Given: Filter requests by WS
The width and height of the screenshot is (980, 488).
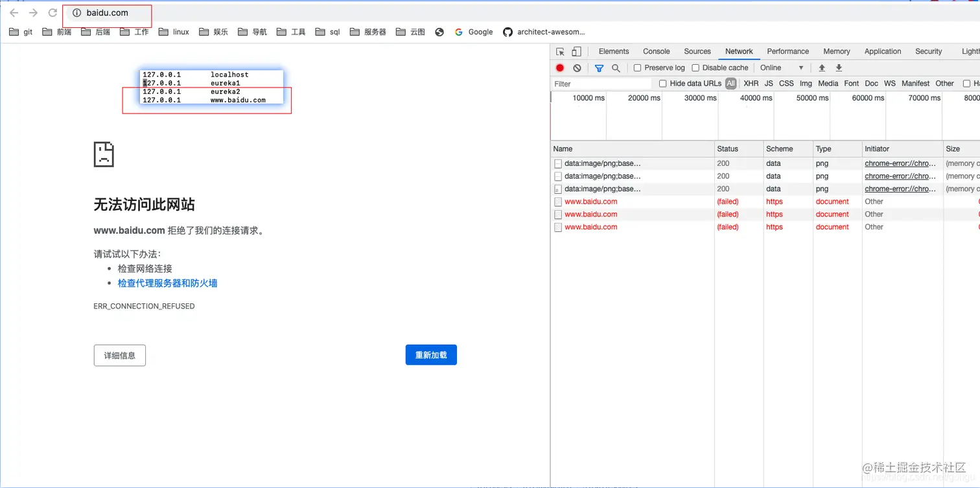Looking at the screenshot, I should pyautogui.click(x=890, y=84).
